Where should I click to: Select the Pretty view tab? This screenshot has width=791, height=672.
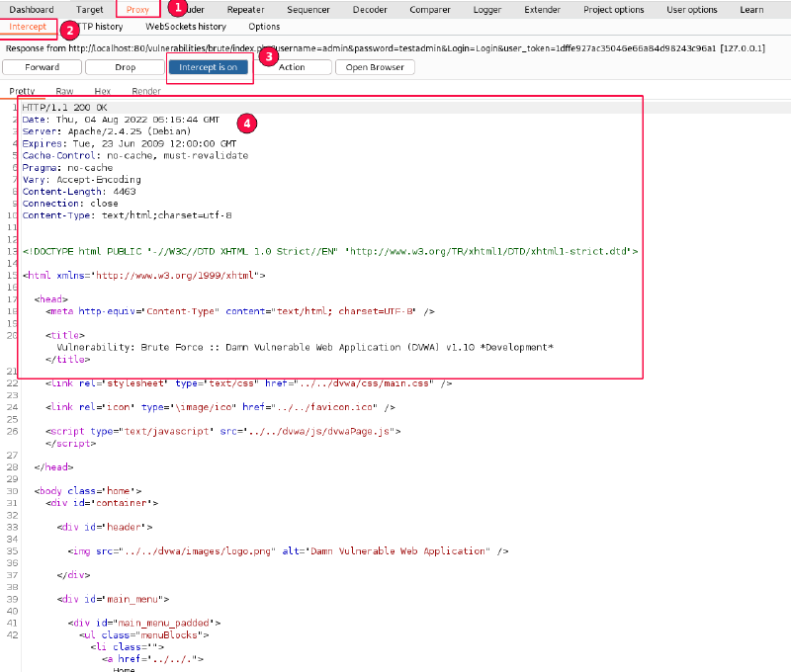click(22, 91)
